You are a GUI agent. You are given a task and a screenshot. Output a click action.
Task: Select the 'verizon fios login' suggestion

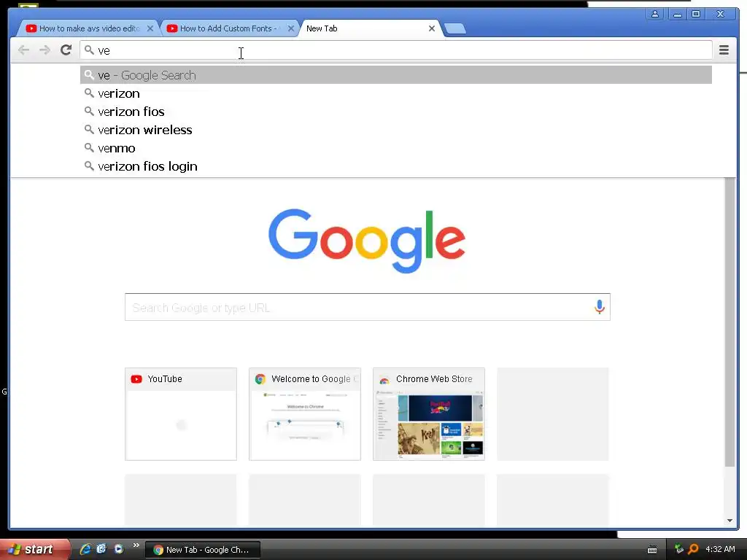point(396,166)
